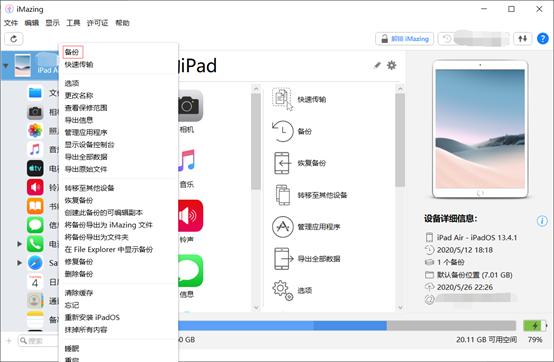Click the blue info icon near device details
This screenshot has height=362, width=554.
pyautogui.click(x=542, y=221)
